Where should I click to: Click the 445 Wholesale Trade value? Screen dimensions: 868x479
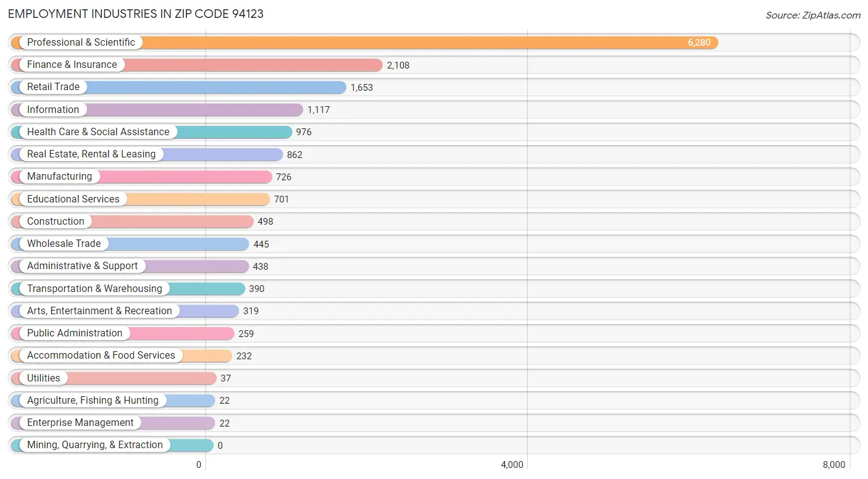click(261, 244)
